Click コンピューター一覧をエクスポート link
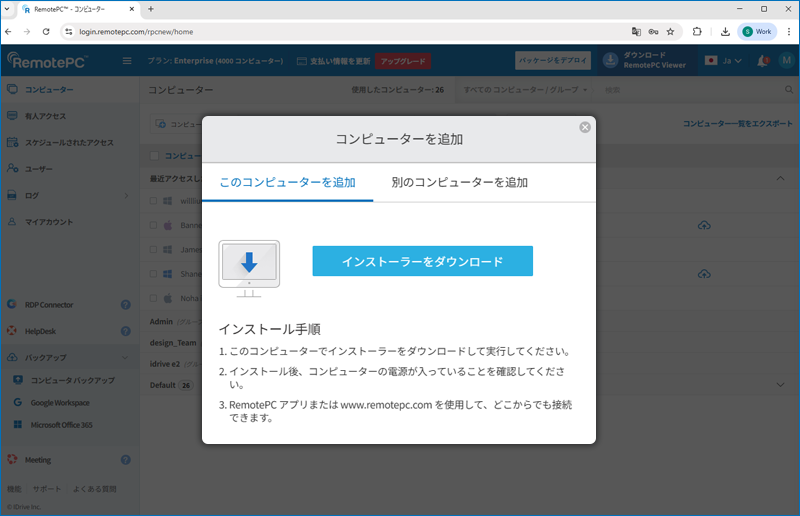The height and width of the screenshot is (516, 800). pos(738,124)
